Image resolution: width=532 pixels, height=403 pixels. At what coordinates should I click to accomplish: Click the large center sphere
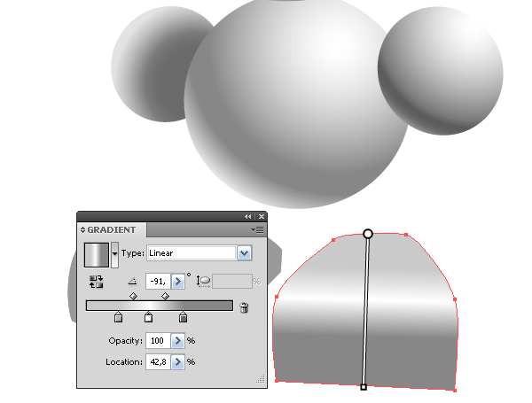point(297,102)
